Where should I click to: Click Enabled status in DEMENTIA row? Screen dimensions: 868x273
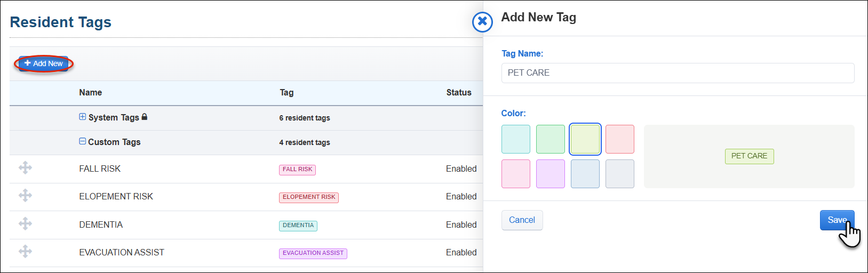461,224
